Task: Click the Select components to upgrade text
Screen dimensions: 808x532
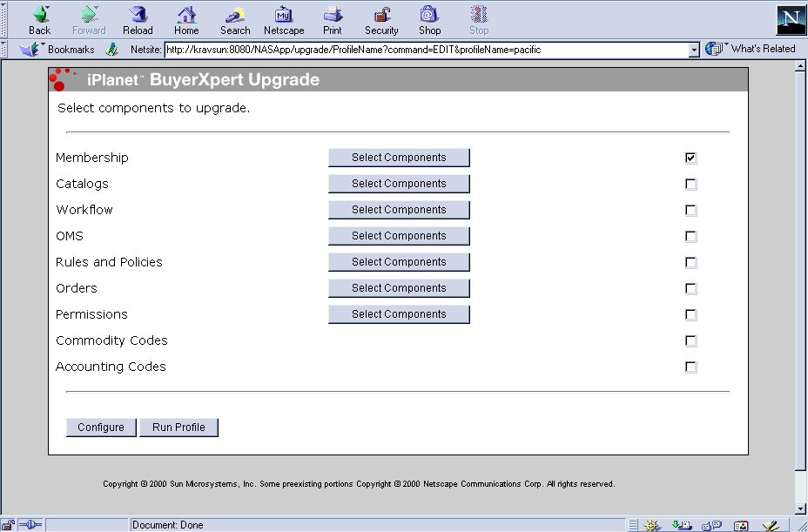Action: pos(153,108)
